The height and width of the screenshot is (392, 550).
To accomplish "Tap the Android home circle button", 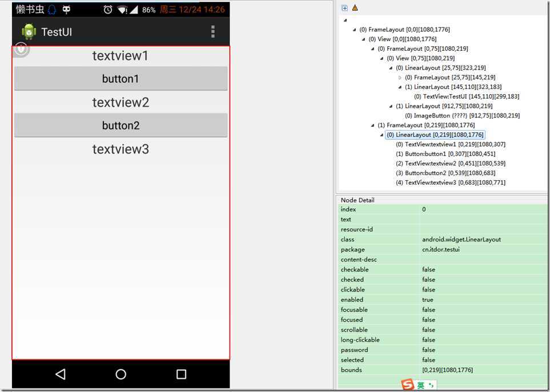I will pos(121,374).
